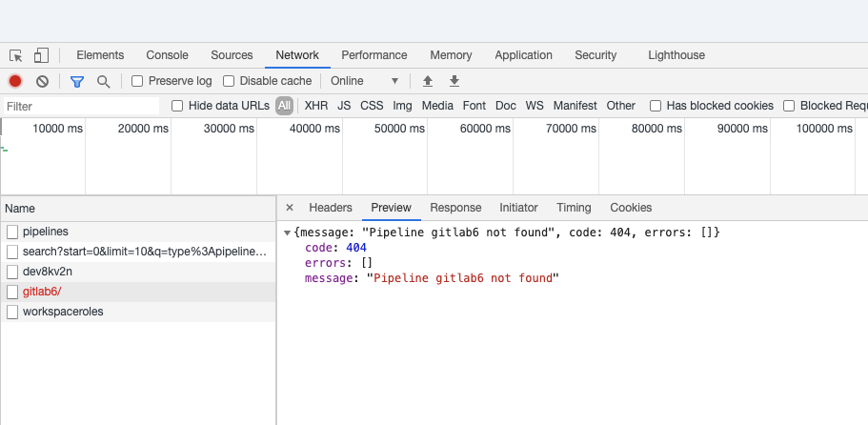
Task: Click the red "Pipeline gitlab6 not found" message value
Action: (x=463, y=278)
